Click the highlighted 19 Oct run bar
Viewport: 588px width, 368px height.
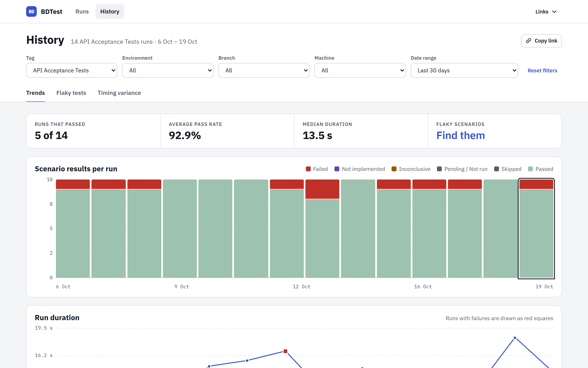[x=536, y=229]
